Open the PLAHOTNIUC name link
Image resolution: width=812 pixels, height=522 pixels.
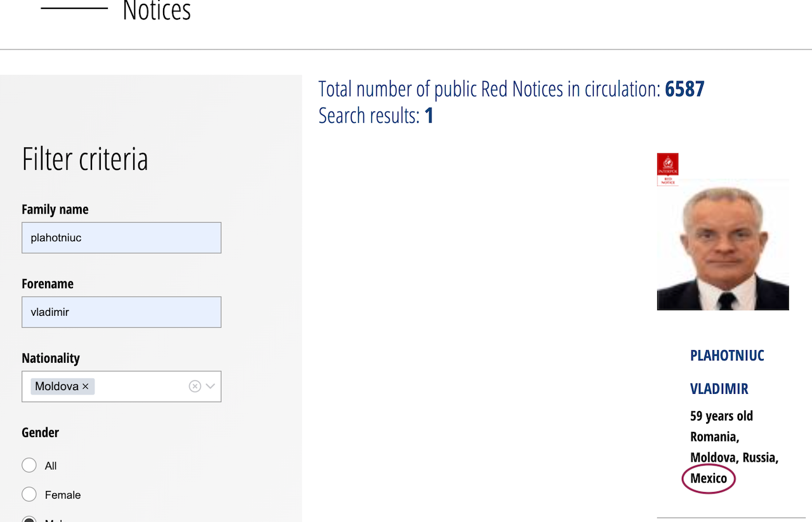727,355
